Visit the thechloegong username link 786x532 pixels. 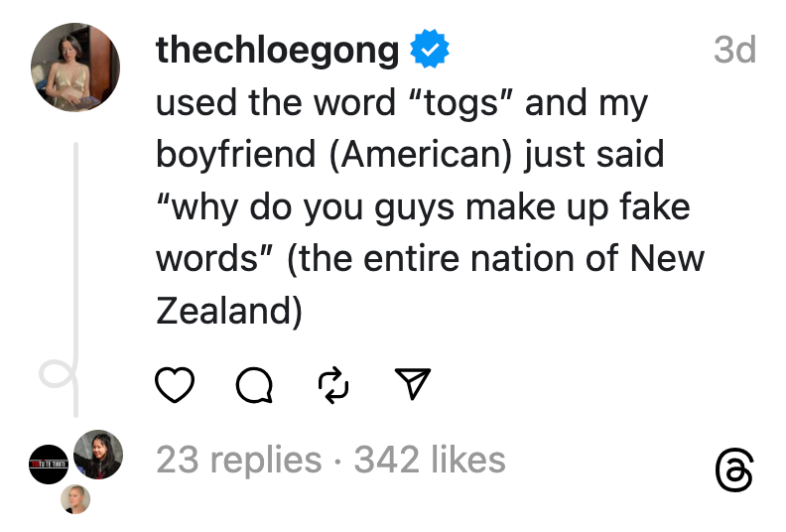(x=278, y=49)
